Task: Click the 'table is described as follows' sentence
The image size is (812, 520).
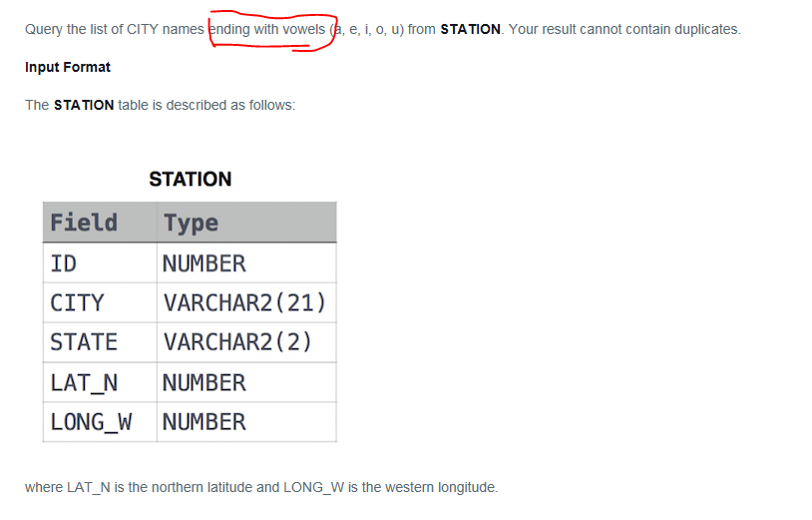Action: 206,105
